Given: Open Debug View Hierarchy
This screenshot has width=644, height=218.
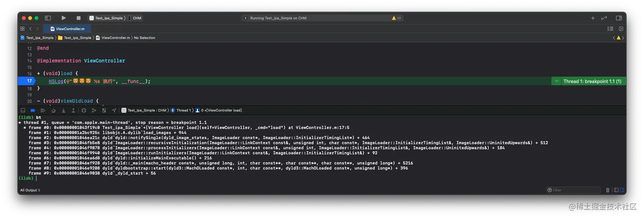Looking at the screenshot, I should (x=84, y=110).
